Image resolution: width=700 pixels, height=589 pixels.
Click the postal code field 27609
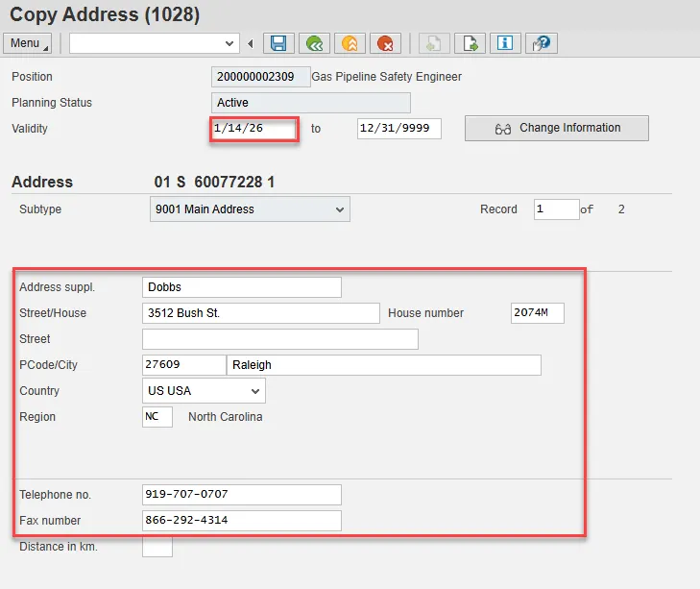click(184, 365)
